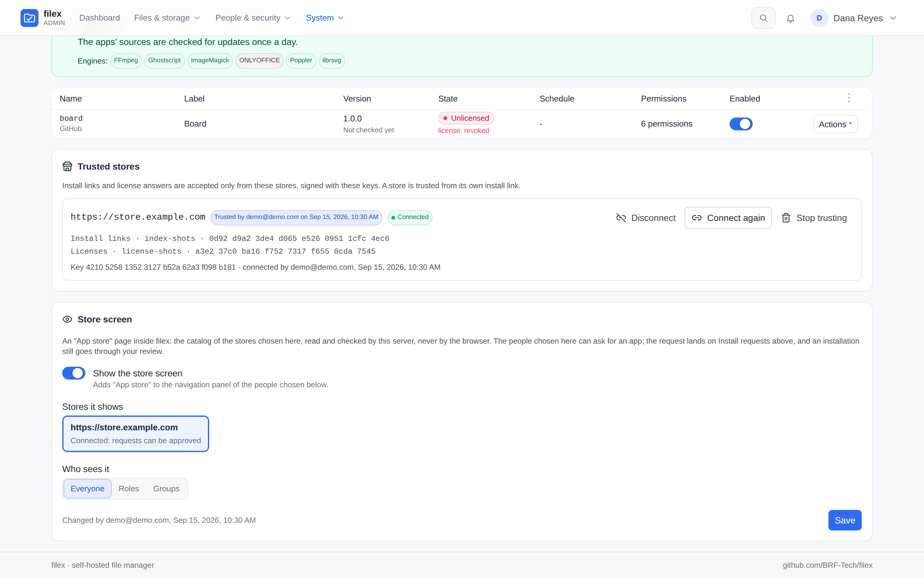
Task: Click the Trusted stores storefront icon
Action: click(x=67, y=167)
